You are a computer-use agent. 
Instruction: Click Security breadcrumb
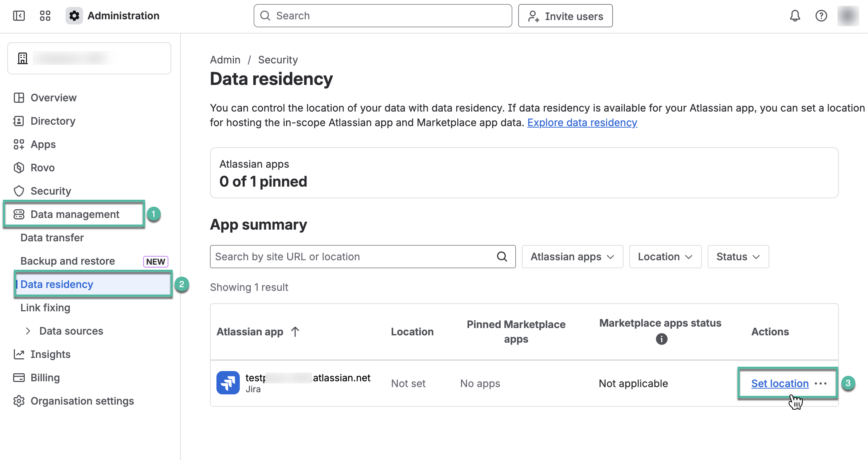[x=278, y=60]
